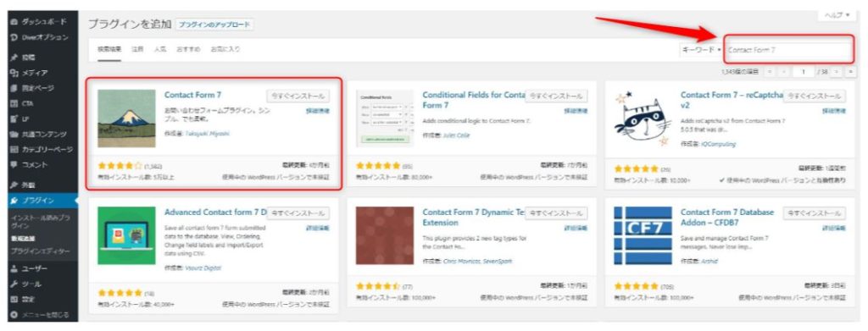
Task: Click masked cat reCaptcha plugin thumbnail
Action: coord(643,119)
